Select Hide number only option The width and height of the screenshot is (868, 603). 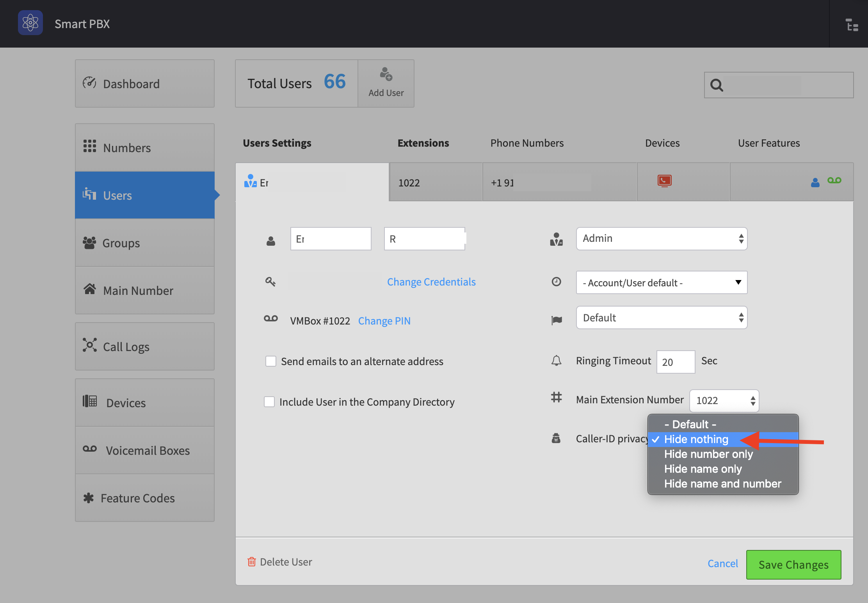[723, 454]
